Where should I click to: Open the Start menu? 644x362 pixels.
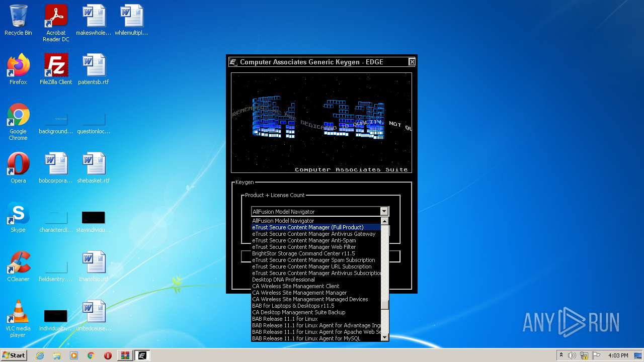pyautogui.click(x=14, y=355)
